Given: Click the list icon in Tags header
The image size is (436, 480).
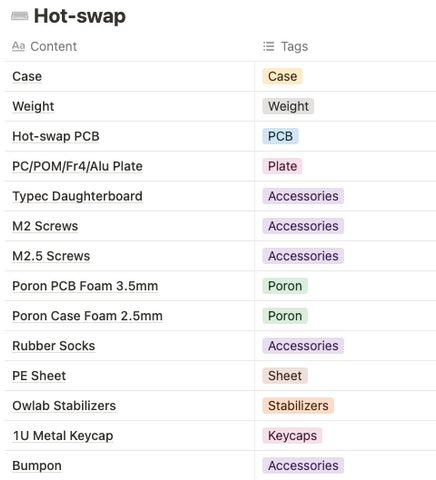Looking at the screenshot, I should pos(269,46).
